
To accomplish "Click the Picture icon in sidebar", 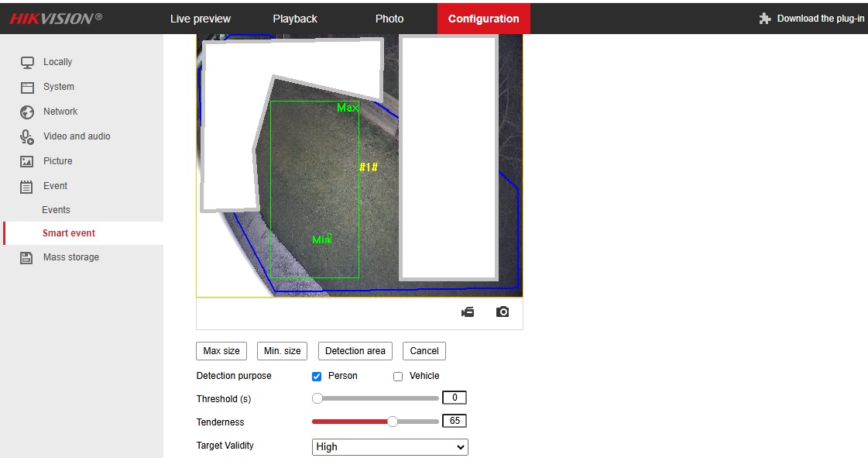I will pyautogui.click(x=27, y=161).
